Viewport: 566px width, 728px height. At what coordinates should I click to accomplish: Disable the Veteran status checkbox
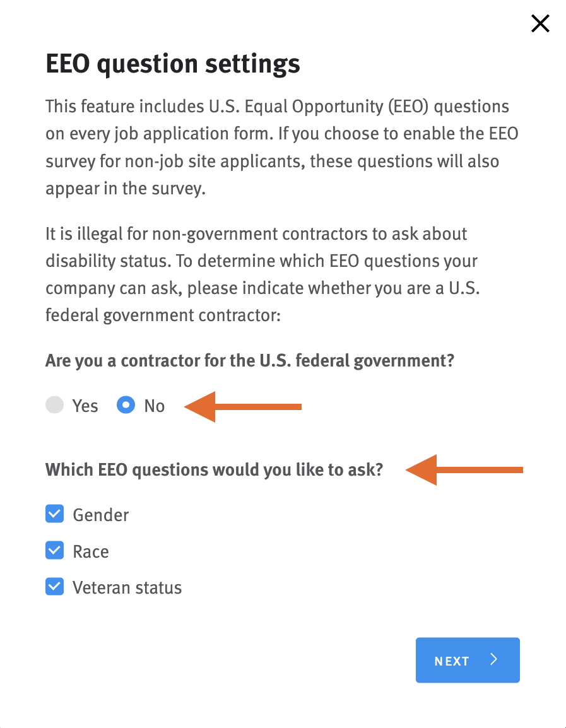[55, 587]
